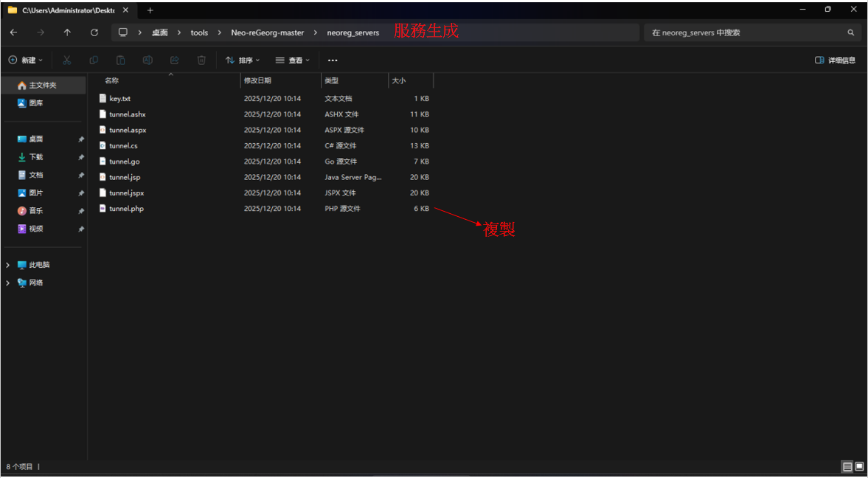Toggle the 详细信息 details pane
The height and width of the screenshot is (478, 868).
click(836, 60)
